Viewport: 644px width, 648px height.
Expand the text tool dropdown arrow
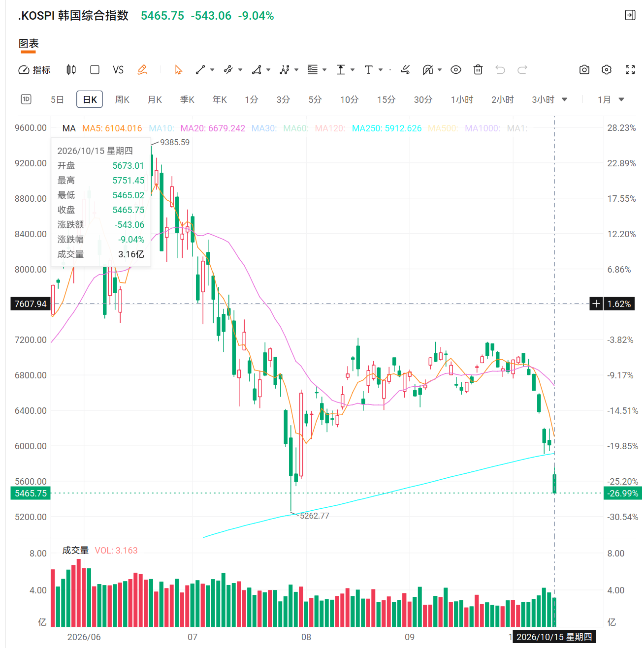381,70
